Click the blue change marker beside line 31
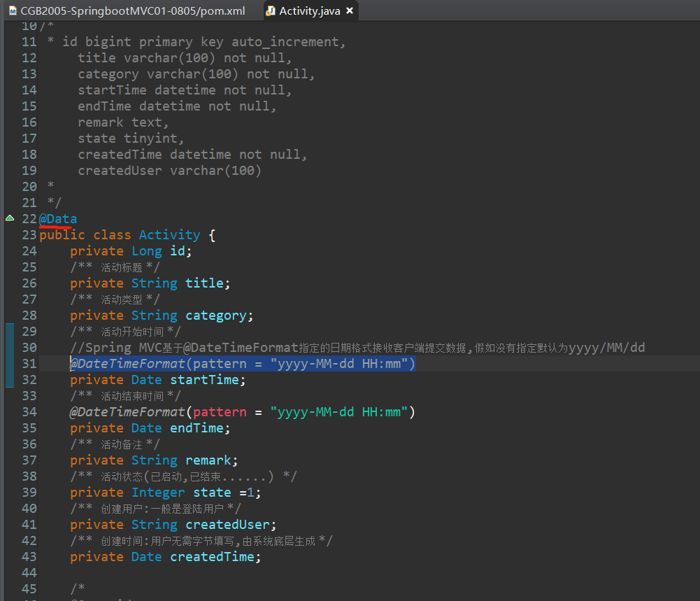The width and height of the screenshot is (700, 601). (x=10, y=355)
